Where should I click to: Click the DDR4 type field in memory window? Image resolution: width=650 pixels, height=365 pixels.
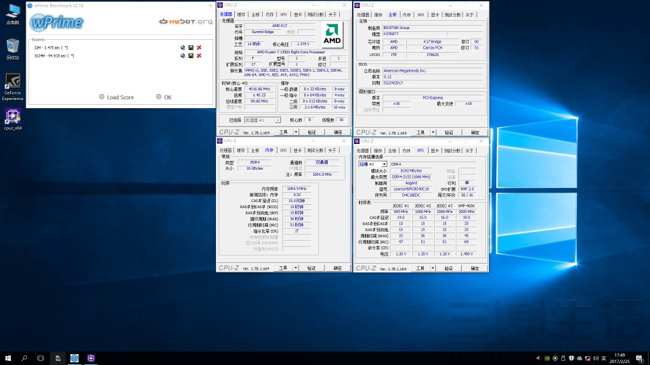255,163
